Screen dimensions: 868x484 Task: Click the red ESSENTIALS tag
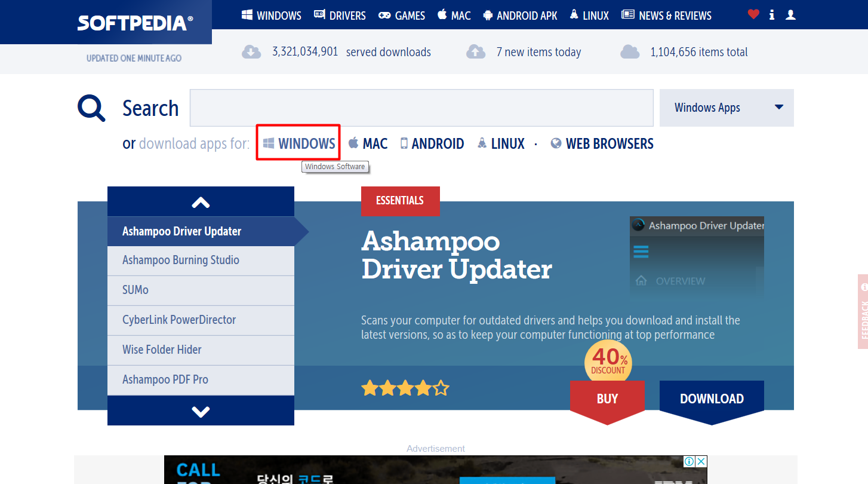click(x=400, y=201)
